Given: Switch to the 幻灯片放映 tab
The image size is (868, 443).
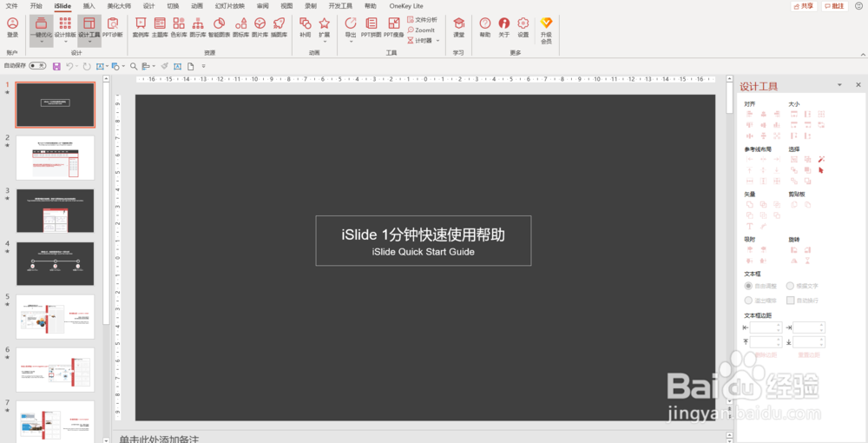Looking at the screenshot, I should coord(230,6).
